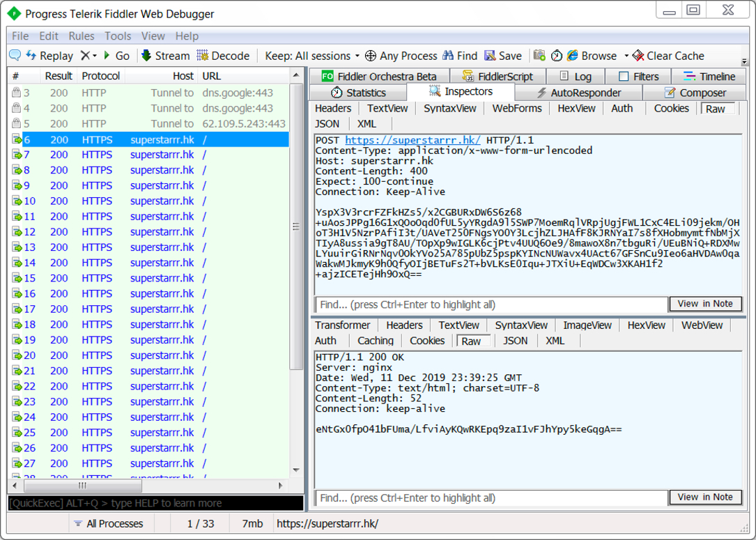
Task: Click the lock icon of session 3
Action: (x=17, y=93)
